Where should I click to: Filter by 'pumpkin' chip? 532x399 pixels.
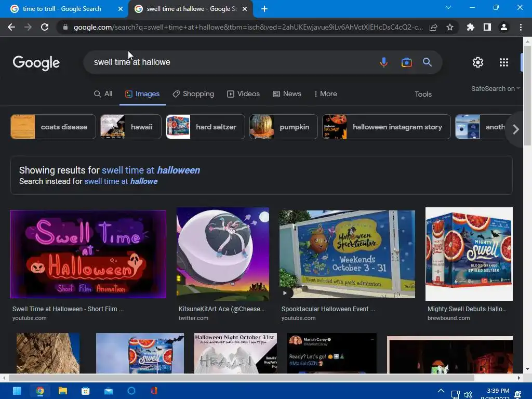[x=283, y=127]
